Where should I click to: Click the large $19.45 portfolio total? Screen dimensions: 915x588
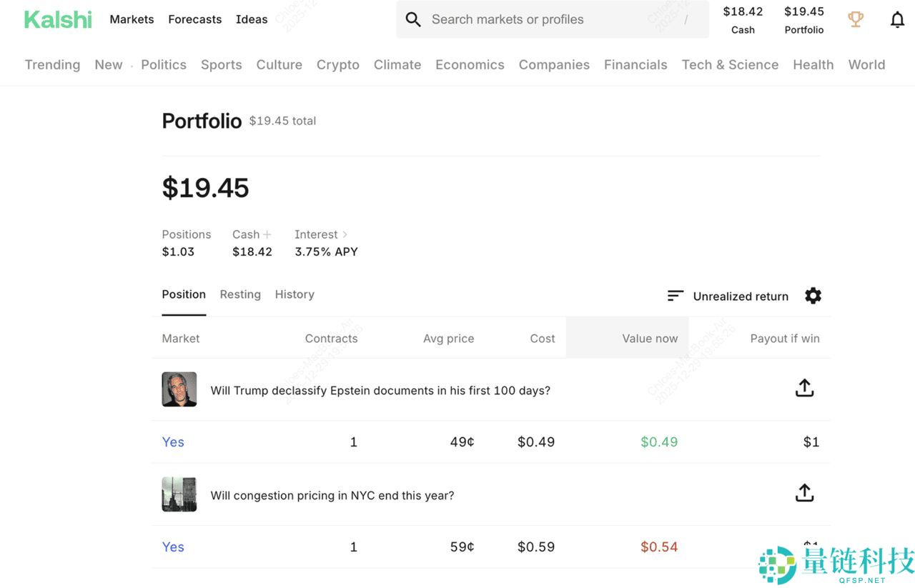pyautogui.click(x=206, y=188)
